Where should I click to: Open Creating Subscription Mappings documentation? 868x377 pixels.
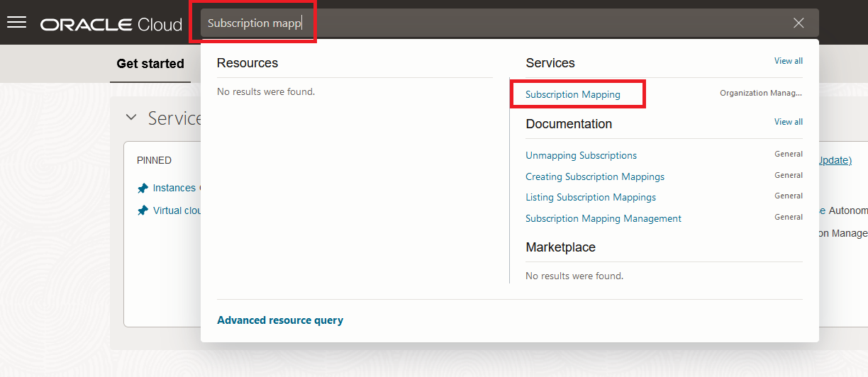tap(594, 176)
